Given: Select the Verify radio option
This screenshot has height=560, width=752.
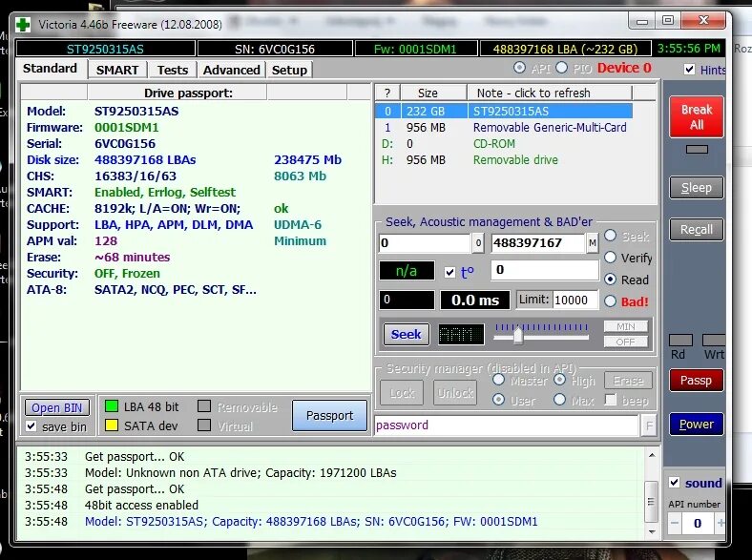Looking at the screenshot, I should pos(610,258).
